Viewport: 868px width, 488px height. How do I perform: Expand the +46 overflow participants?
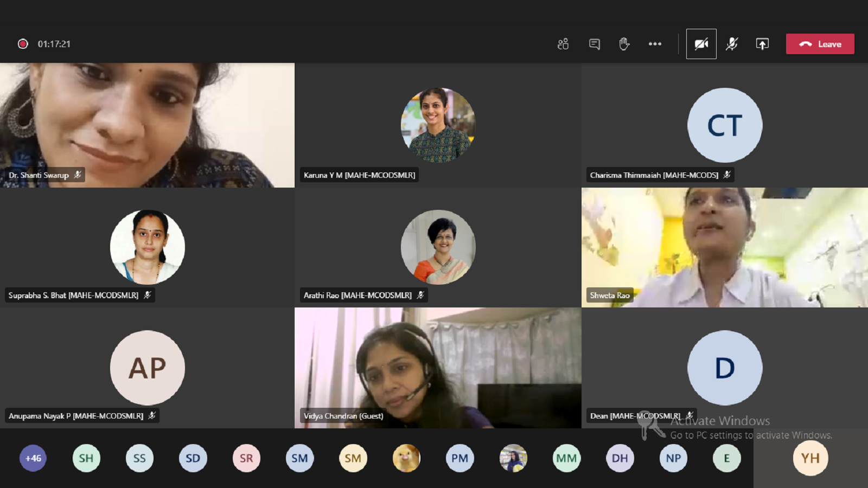pos(33,458)
